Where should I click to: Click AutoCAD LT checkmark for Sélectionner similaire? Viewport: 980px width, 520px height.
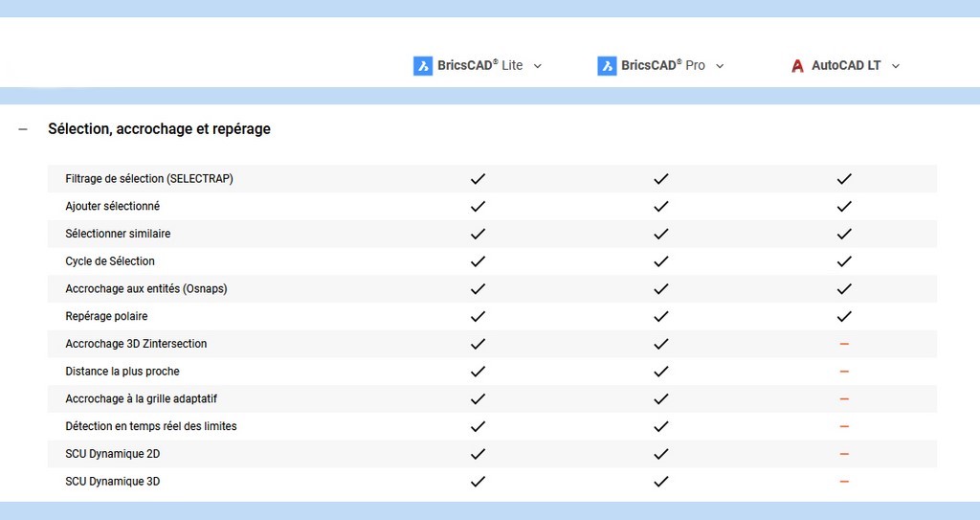844,234
